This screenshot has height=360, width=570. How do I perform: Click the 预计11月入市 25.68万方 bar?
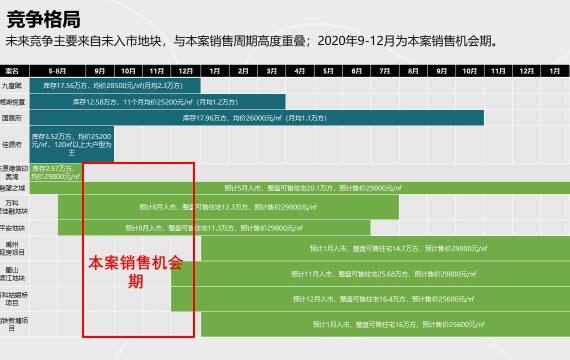coord(371,274)
